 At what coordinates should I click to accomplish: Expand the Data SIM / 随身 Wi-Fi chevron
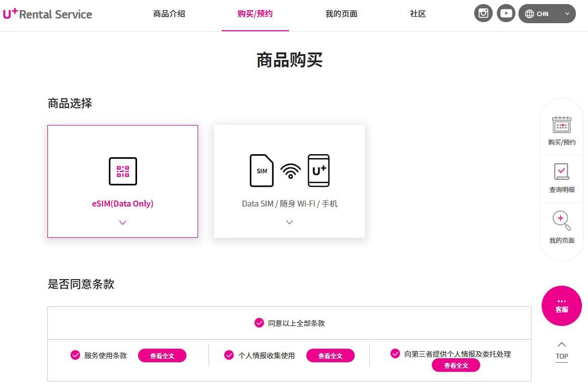click(290, 222)
